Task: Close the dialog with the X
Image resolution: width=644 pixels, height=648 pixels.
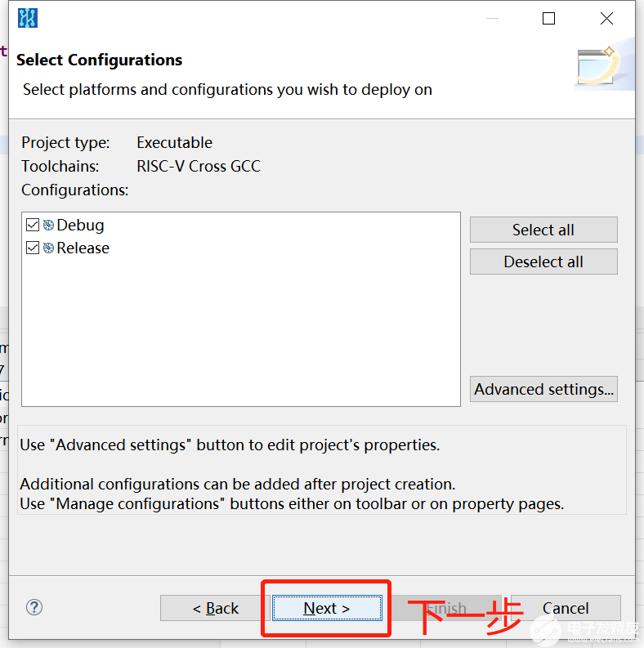Action: (x=606, y=18)
